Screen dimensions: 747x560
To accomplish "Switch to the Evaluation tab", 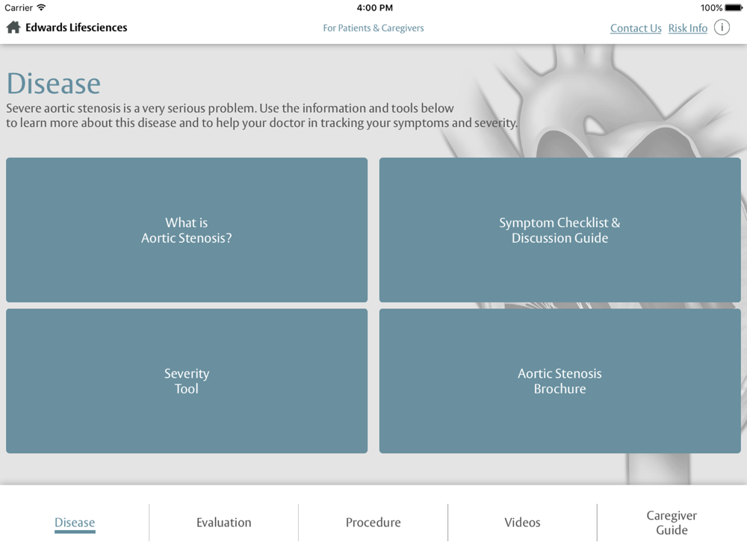I will tap(223, 522).
